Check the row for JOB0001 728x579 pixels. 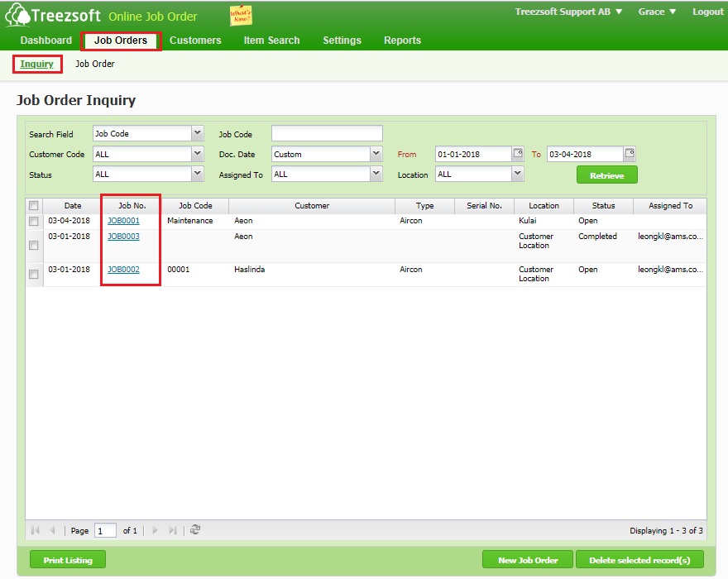pos(33,221)
